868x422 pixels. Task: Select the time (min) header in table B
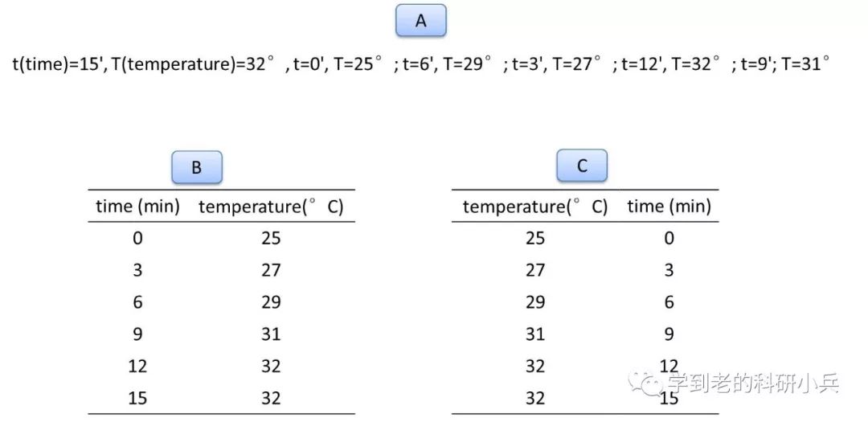click(x=138, y=207)
